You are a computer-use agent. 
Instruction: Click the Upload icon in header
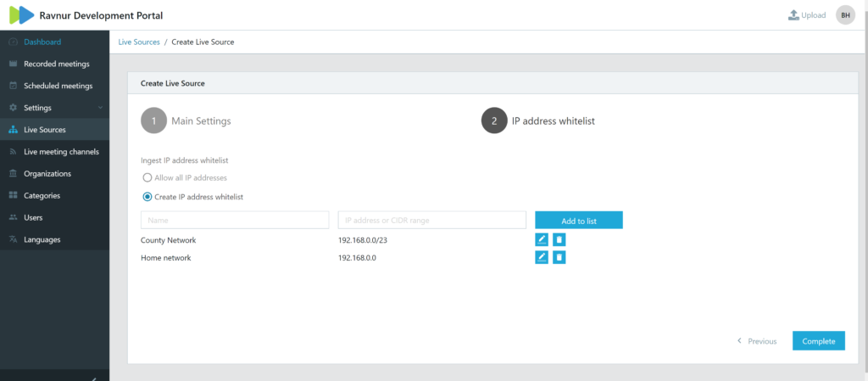coord(793,15)
